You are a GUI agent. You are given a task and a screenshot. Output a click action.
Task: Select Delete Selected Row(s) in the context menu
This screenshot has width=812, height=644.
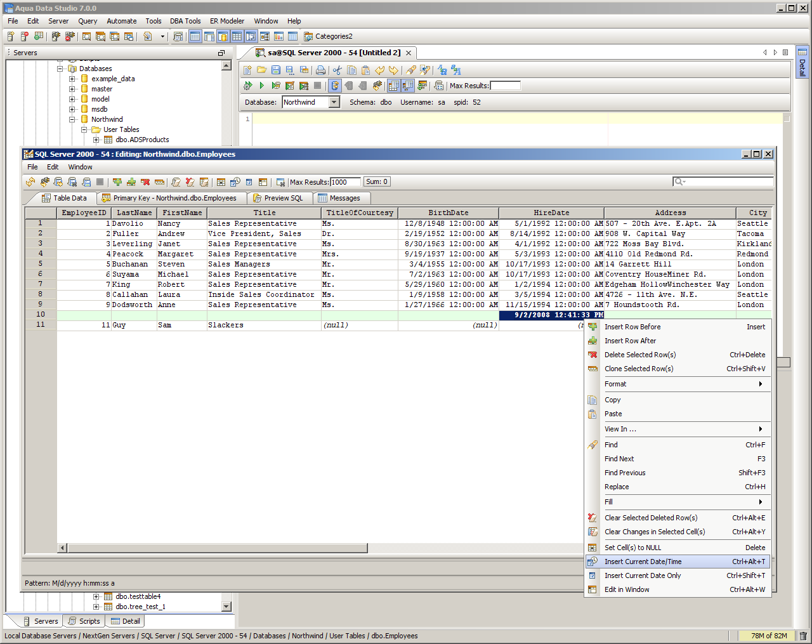click(678, 355)
